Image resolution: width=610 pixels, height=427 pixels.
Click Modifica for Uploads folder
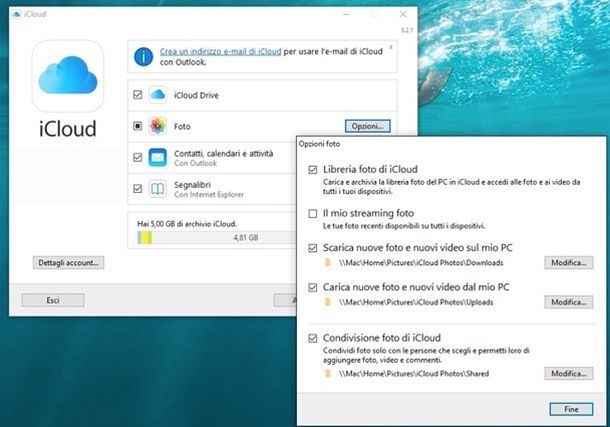click(x=569, y=302)
